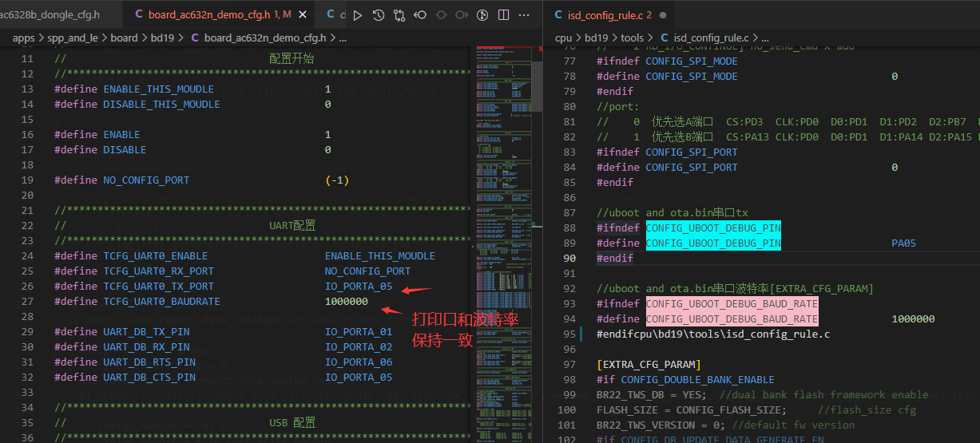Image resolution: width=980 pixels, height=443 pixels.
Task: Click the '配置开始' comment heading
Action: (x=292, y=58)
